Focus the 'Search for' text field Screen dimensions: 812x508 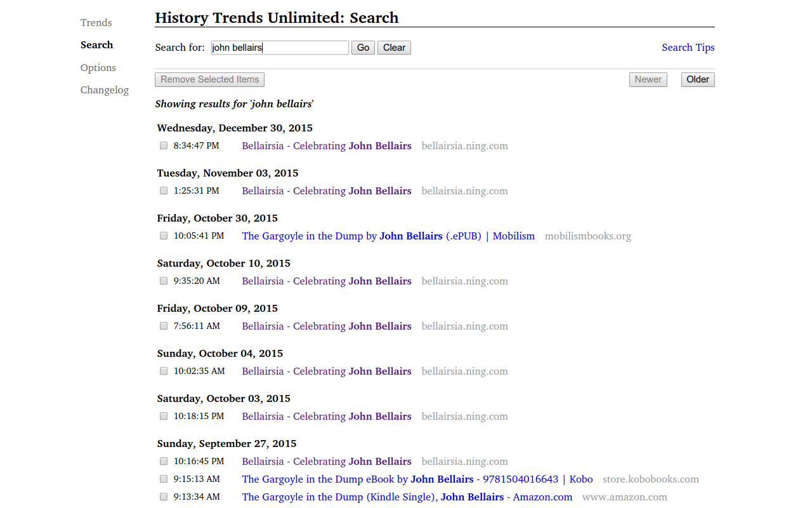pos(280,48)
